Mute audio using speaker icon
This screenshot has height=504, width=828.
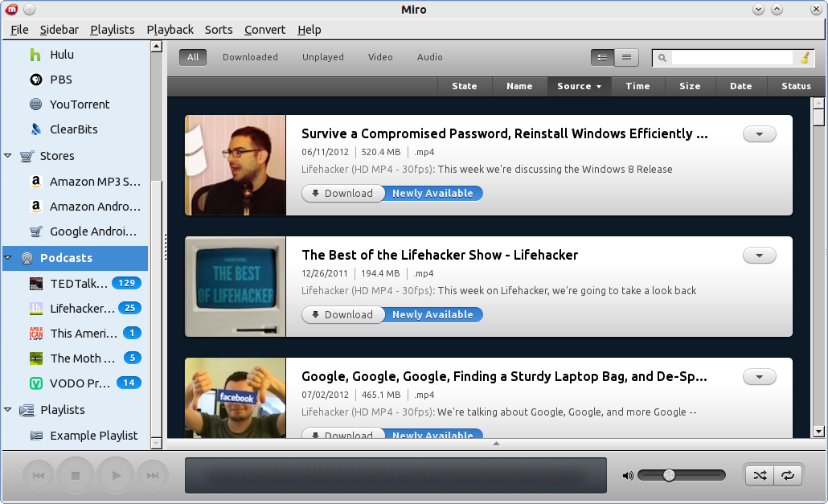(628, 476)
